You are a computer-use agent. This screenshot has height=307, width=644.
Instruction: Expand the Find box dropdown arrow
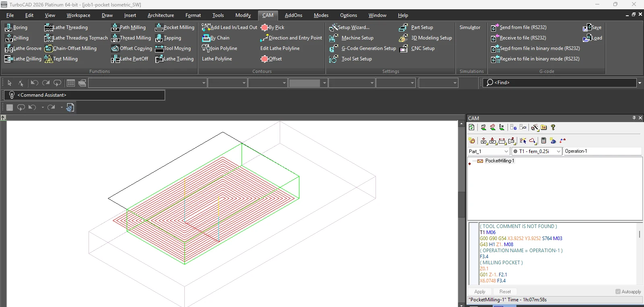[x=640, y=83]
